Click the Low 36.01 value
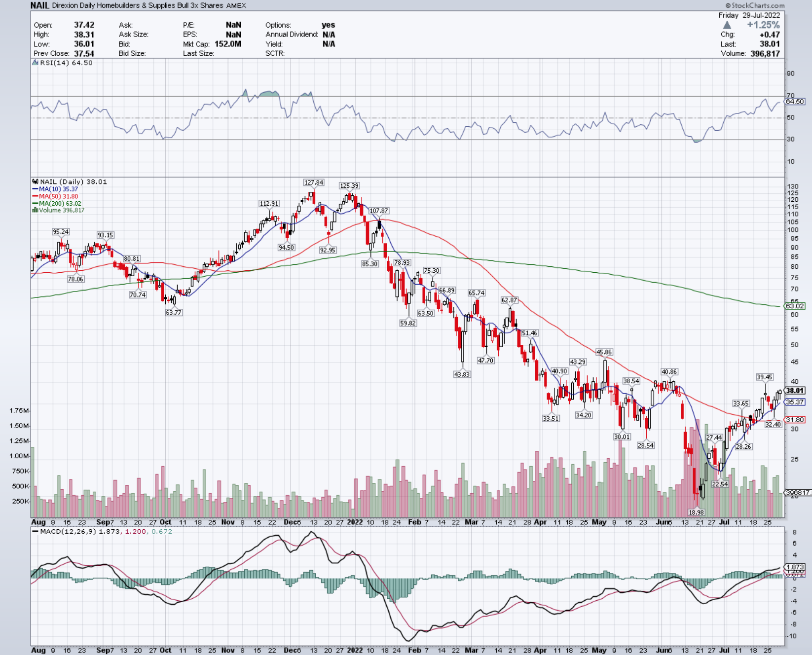The width and height of the screenshot is (812, 655). 84,44
